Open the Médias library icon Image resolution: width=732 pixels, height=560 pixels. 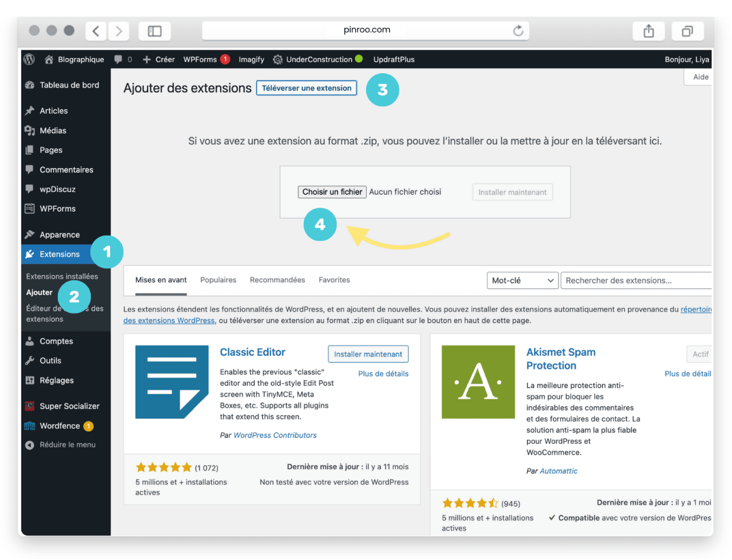click(x=30, y=130)
